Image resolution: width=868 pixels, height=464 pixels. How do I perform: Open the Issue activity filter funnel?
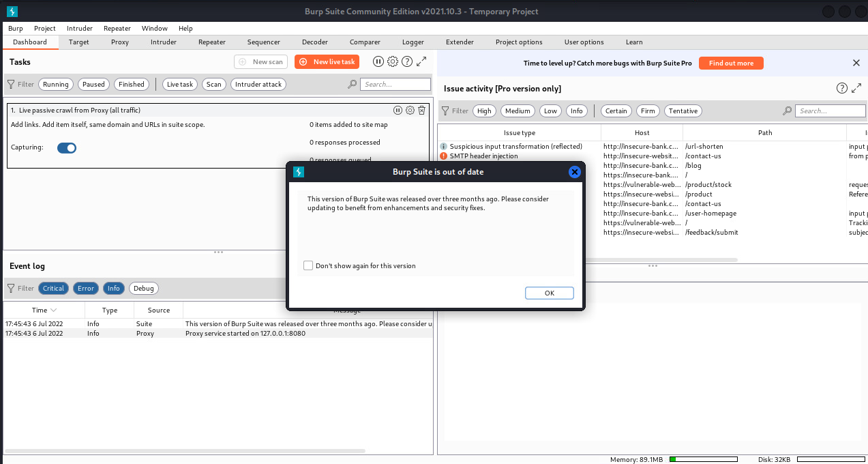445,111
